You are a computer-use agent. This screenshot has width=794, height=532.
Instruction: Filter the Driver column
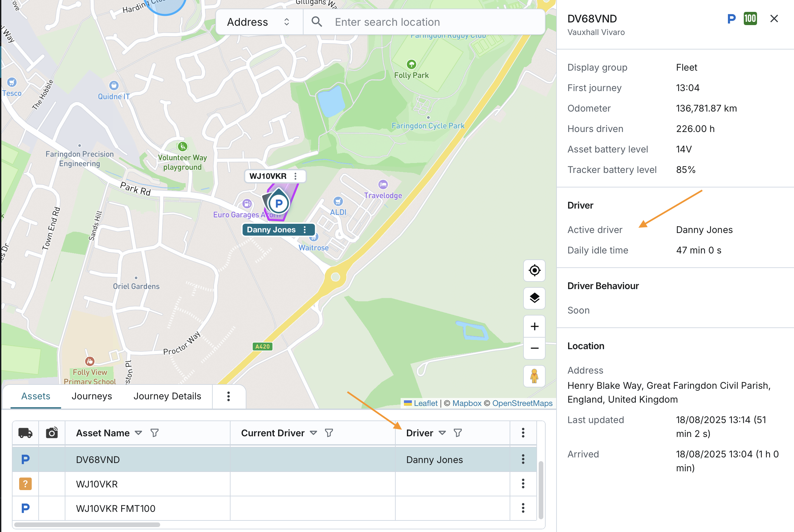point(457,433)
